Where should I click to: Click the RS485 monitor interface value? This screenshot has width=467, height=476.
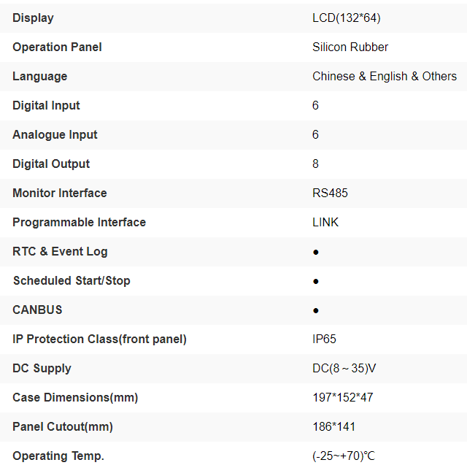(x=330, y=193)
